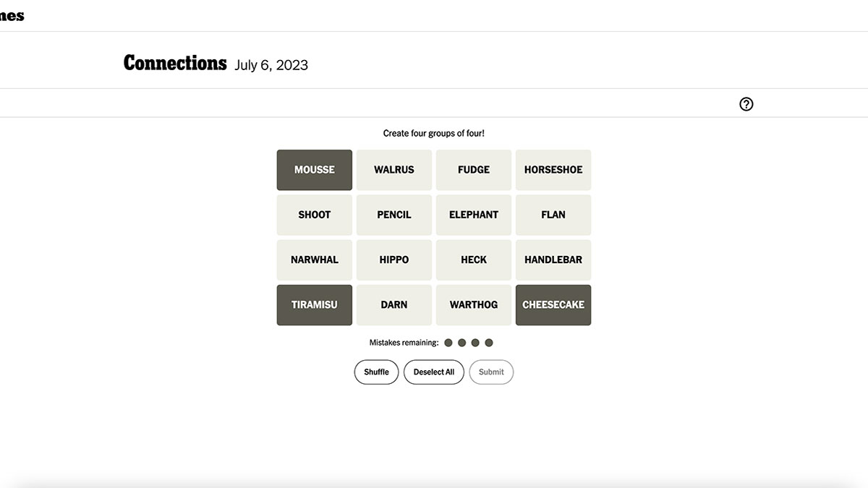Image resolution: width=868 pixels, height=488 pixels.
Task: Select the FUDGE tile
Action: [474, 170]
